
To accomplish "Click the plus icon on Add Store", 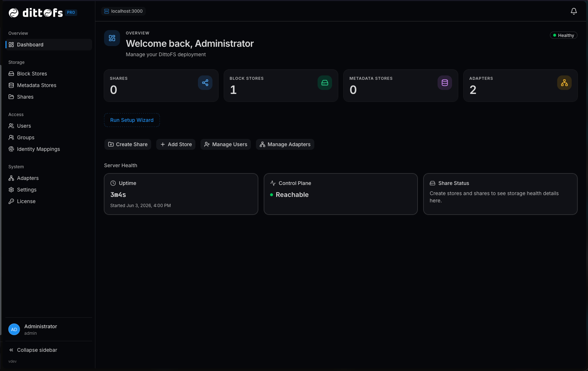I will point(163,144).
